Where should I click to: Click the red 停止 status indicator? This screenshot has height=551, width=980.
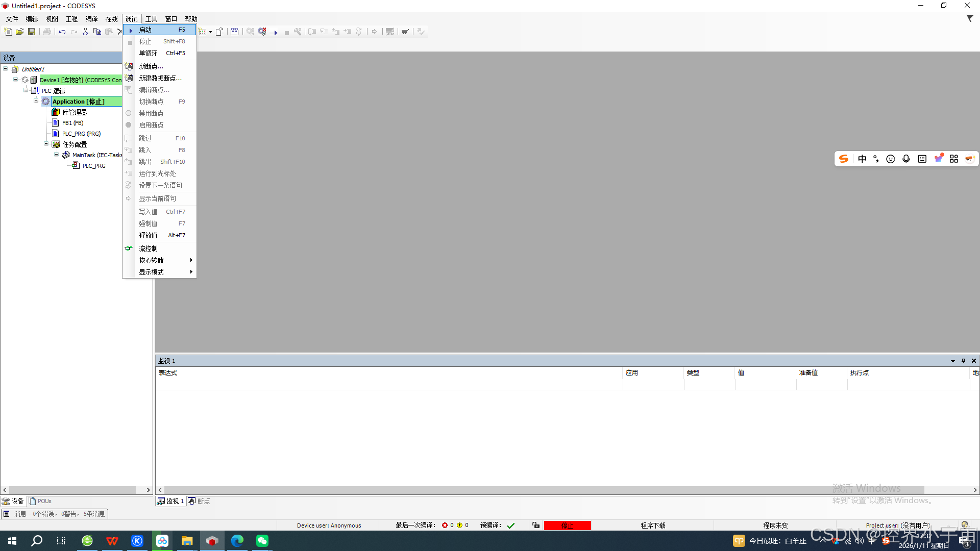(x=567, y=525)
